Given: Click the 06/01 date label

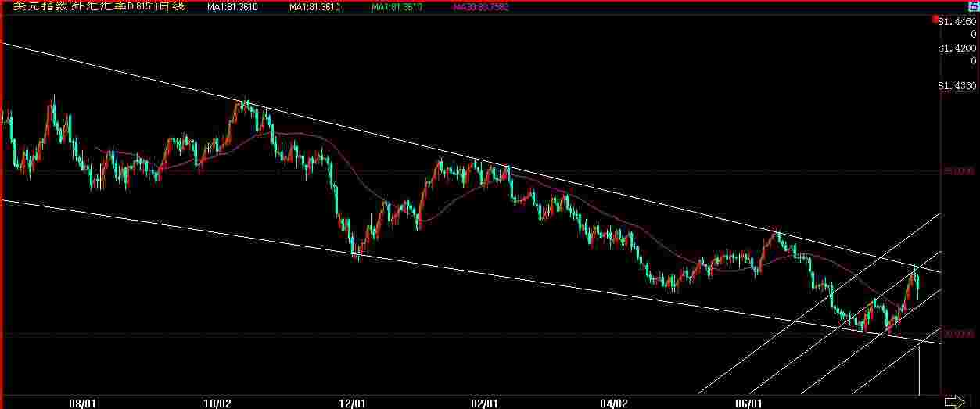Looking at the screenshot, I should click(749, 403).
